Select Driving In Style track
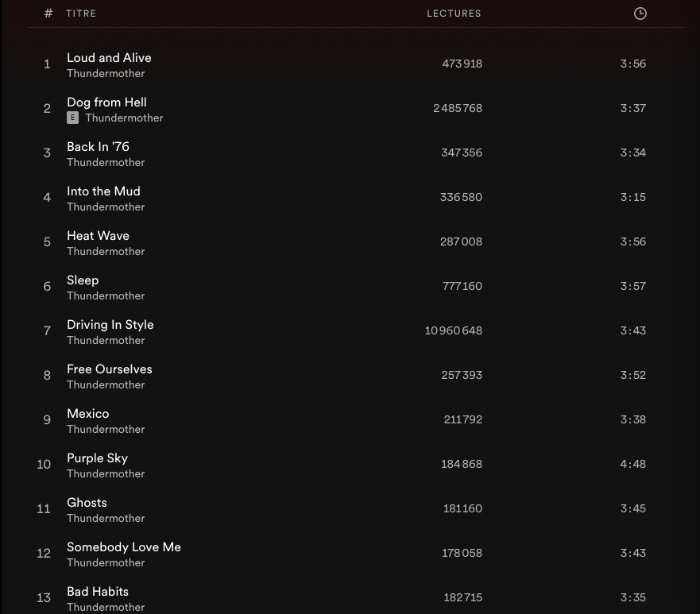 coord(110,325)
